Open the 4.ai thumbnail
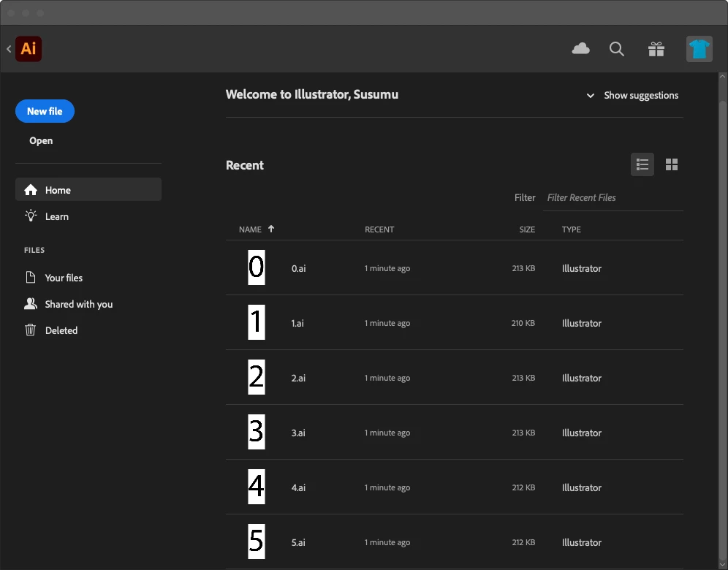This screenshot has height=570, width=728. pyautogui.click(x=257, y=487)
